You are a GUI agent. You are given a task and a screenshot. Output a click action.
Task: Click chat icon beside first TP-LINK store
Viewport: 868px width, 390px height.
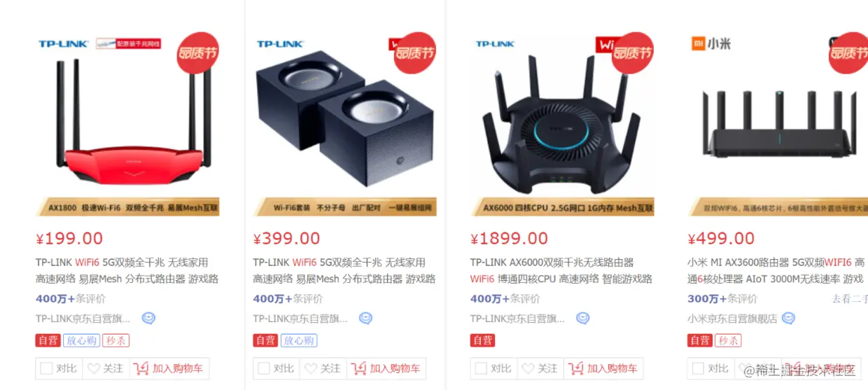148,319
